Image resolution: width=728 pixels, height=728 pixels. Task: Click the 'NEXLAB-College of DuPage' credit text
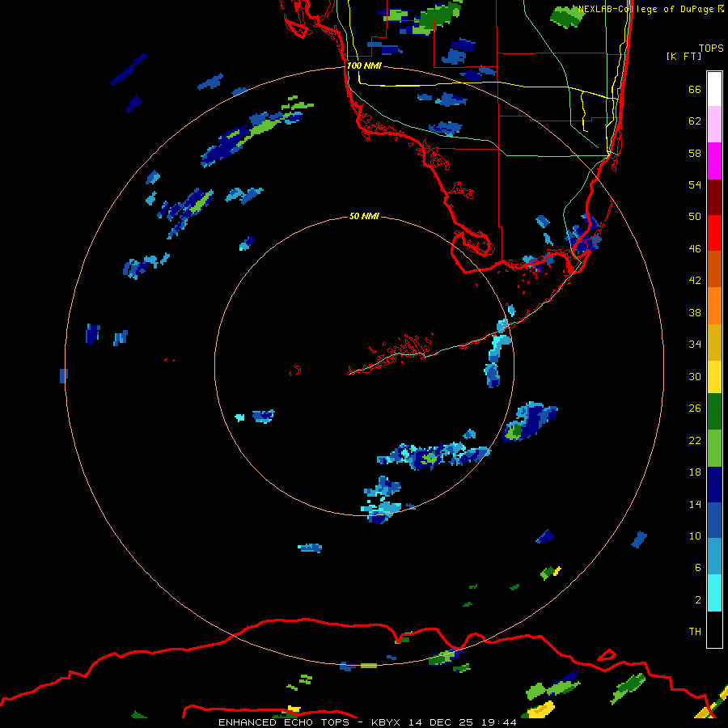pos(645,9)
